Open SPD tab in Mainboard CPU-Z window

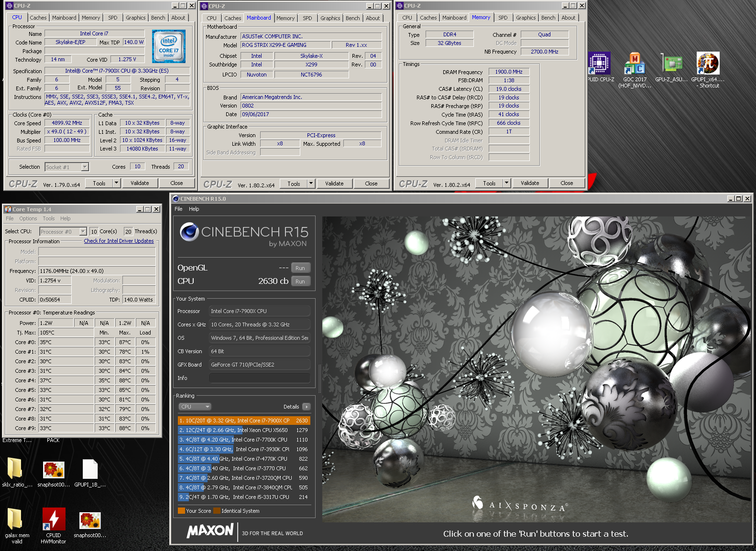[307, 18]
